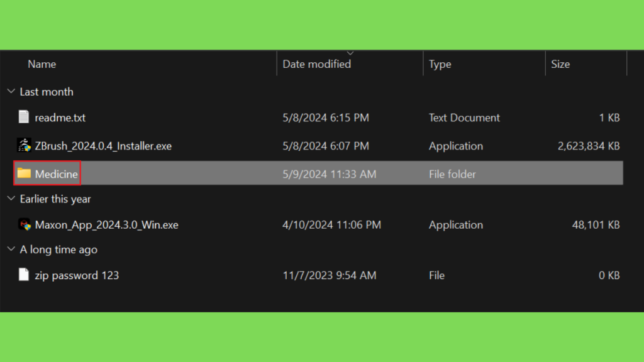Select the ZBrush_2024.0.4_Installer.exe filename
The height and width of the screenshot is (362, 644).
(103, 146)
